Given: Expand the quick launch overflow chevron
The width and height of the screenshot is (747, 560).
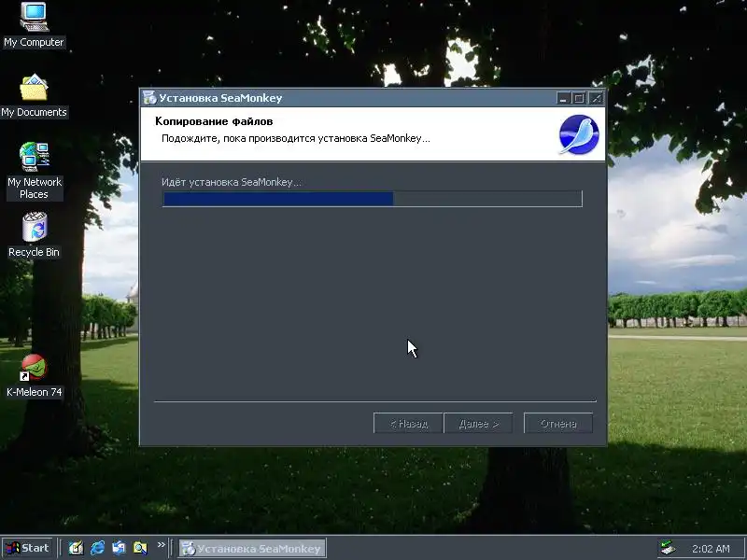Looking at the screenshot, I should click(x=161, y=545).
